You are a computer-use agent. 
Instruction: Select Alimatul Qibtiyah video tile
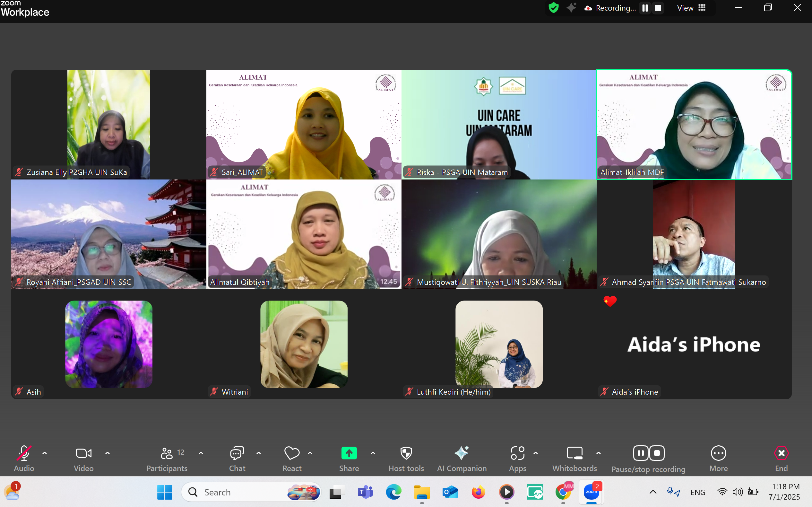[x=304, y=234]
